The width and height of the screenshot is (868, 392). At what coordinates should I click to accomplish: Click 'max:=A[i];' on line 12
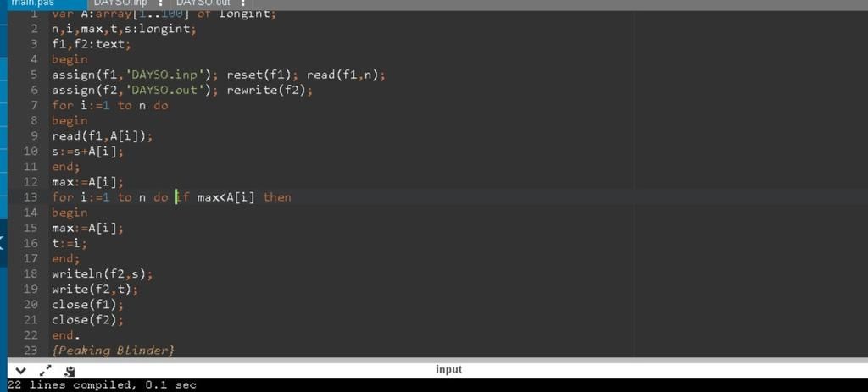pyautogui.click(x=87, y=182)
